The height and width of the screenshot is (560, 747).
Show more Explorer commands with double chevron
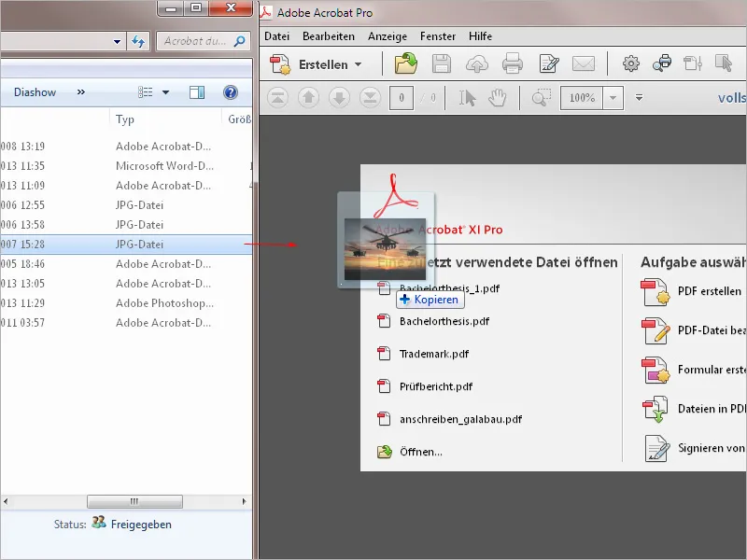pos(81,91)
